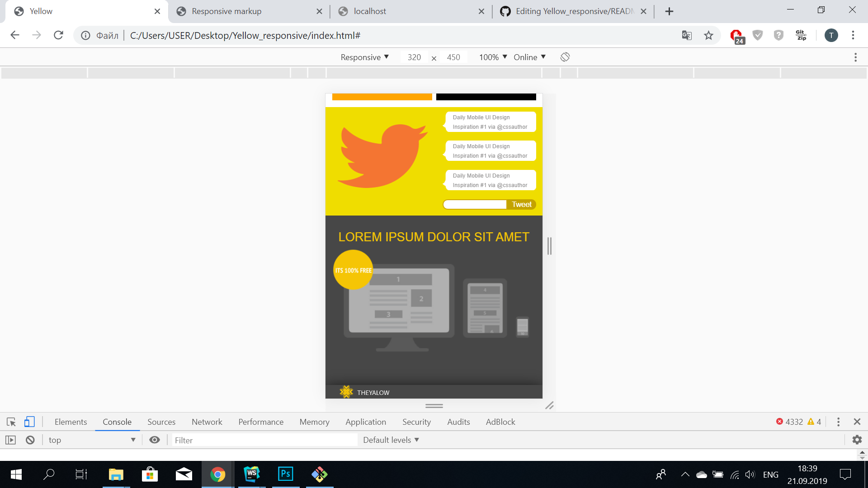
Task: Show the console sidebar
Action: pyautogui.click(x=10, y=440)
